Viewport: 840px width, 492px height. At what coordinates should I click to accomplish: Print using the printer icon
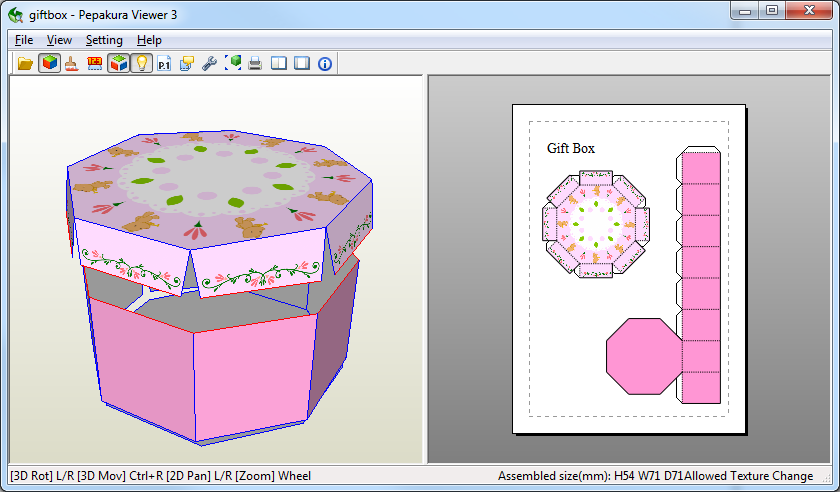(x=256, y=64)
